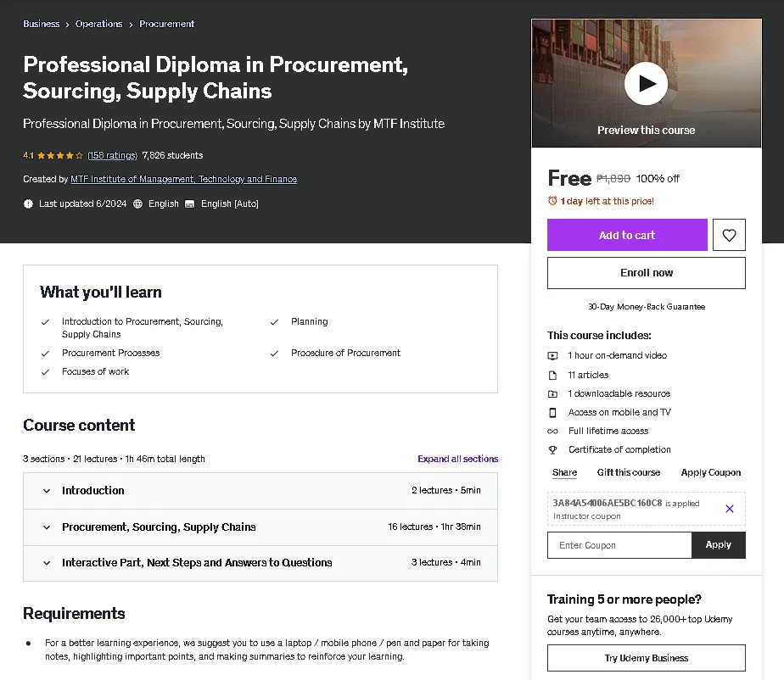The image size is (784, 680).
Task: Click the on-demand video icon
Action: pos(552,356)
